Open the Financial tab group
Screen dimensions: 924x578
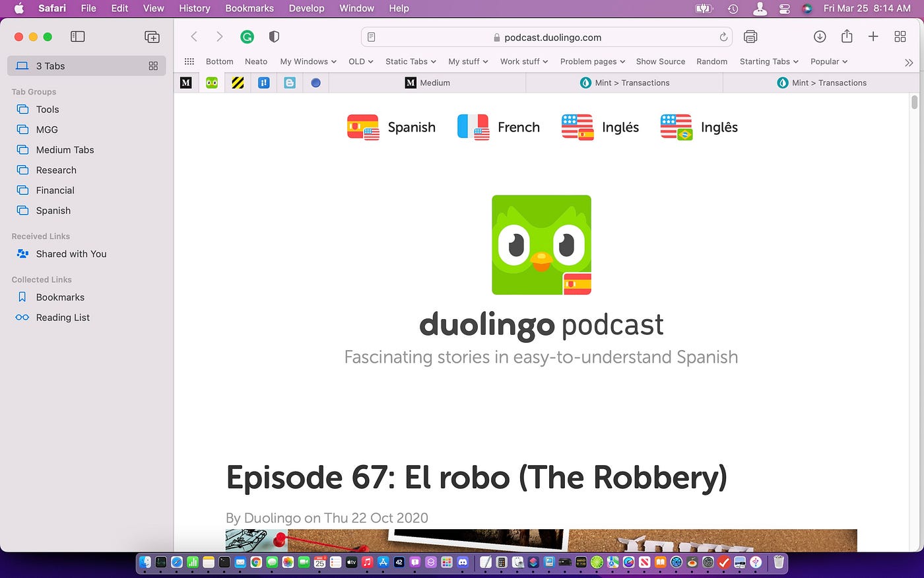coord(55,190)
